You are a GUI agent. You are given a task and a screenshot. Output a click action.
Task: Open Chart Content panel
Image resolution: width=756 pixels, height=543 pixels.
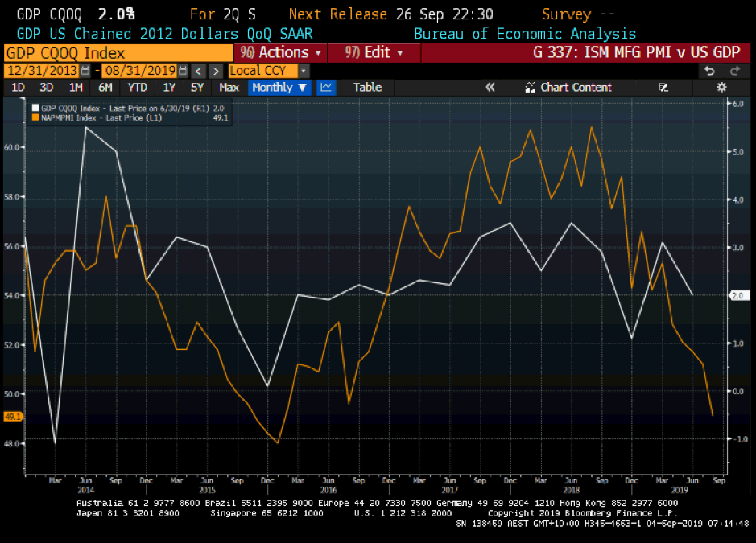(568, 87)
